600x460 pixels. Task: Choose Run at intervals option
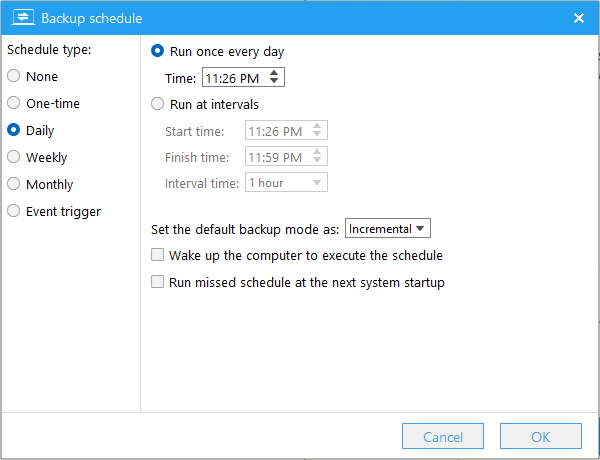pyautogui.click(x=157, y=104)
